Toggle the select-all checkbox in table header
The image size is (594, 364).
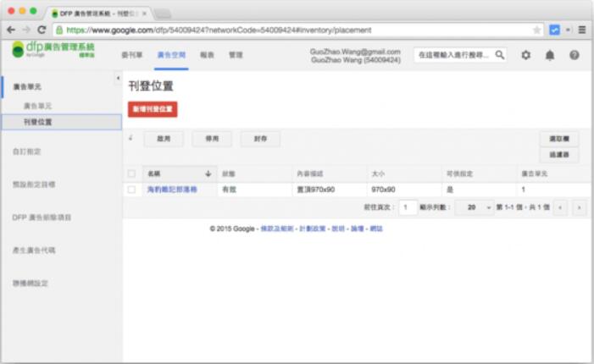tap(131, 174)
